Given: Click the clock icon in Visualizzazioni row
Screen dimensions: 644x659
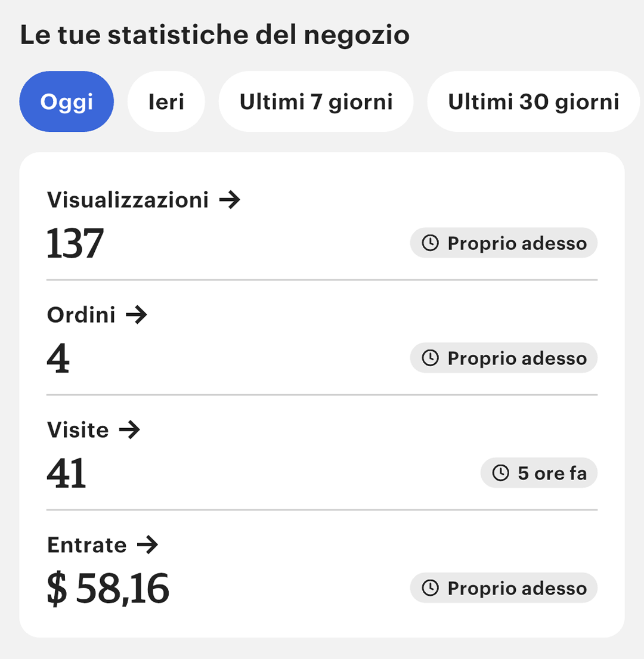Looking at the screenshot, I should [430, 243].
